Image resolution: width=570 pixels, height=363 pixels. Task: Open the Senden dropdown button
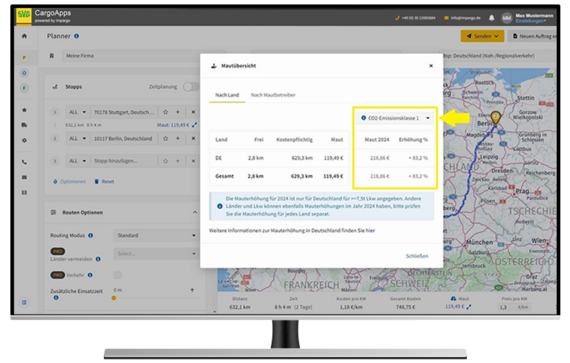point(482,36)
